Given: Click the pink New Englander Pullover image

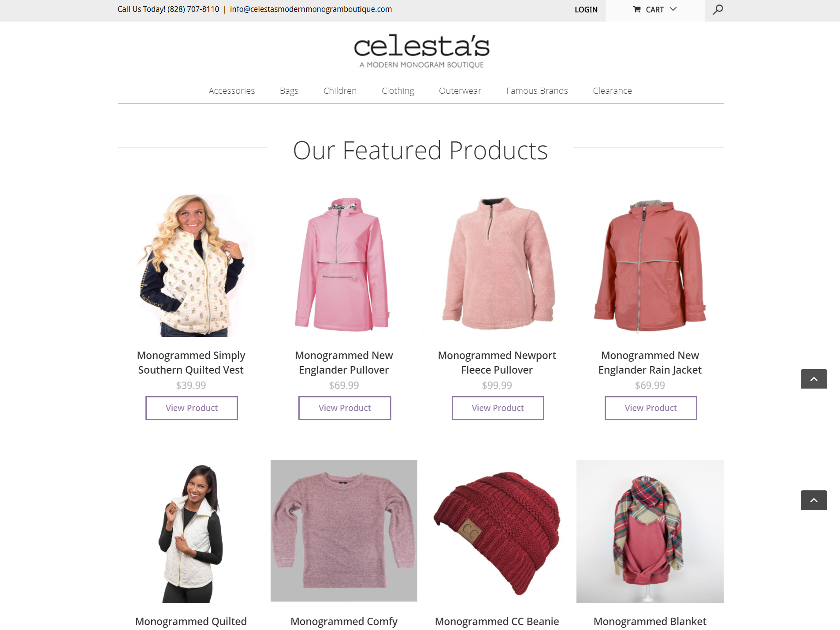Looking at the screenshot, I should [x=344, y=265].
